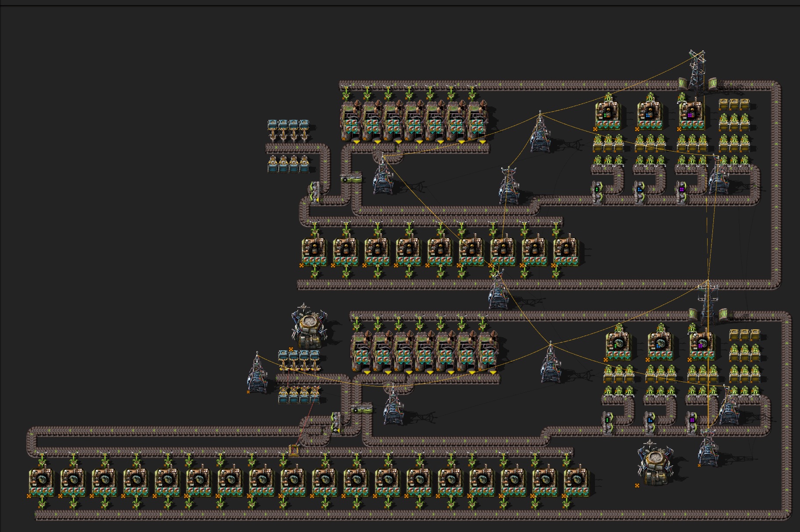Viewport: 800px width, 532px height.
Task: Click the underground belt right of the topmost pole
Action: 713,83
